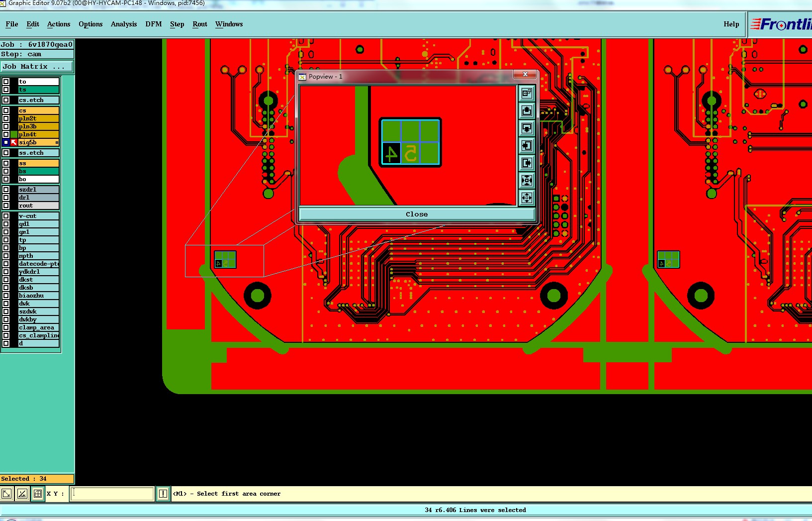Toggle display of pln3b layer
This screenshot has width=812, height=521.
click(x=6, y=126)
